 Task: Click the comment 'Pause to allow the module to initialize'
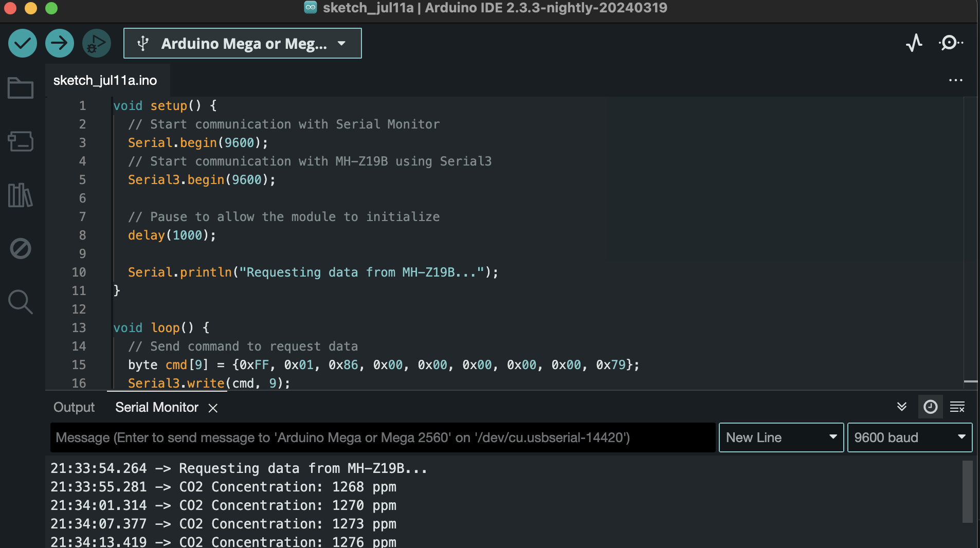pyautogui.click(x=284, y=217)
